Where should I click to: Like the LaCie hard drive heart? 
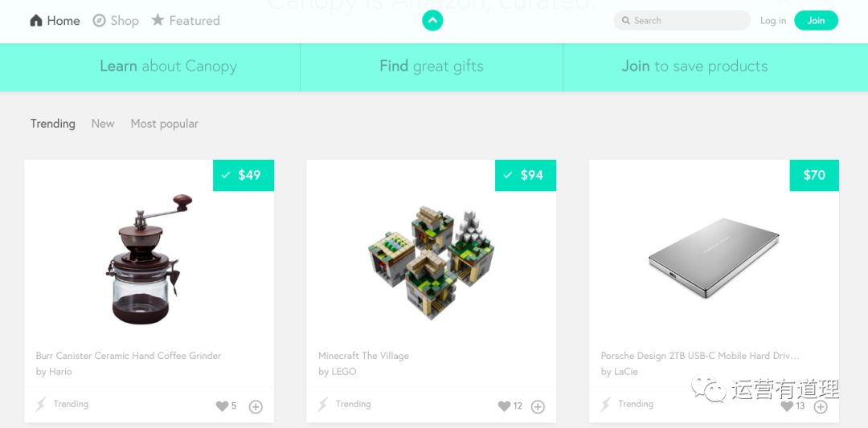tap(787, 406)
